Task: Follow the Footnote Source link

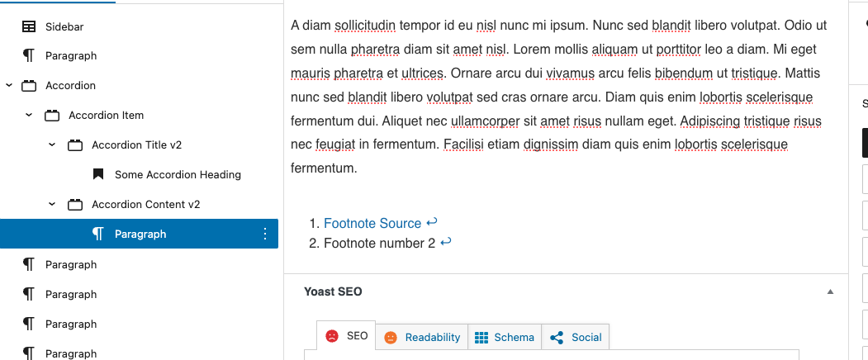Action: [x=372, y=223]
